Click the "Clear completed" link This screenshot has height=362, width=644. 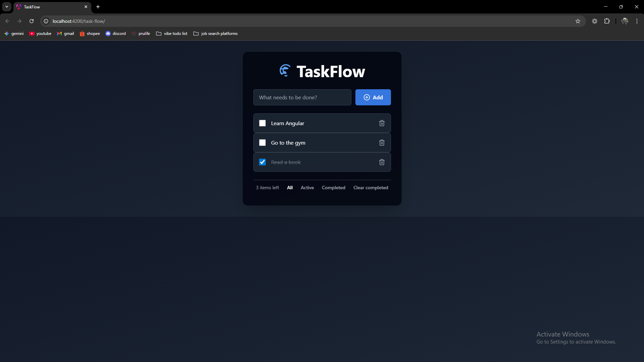click(x=370, y=188)
